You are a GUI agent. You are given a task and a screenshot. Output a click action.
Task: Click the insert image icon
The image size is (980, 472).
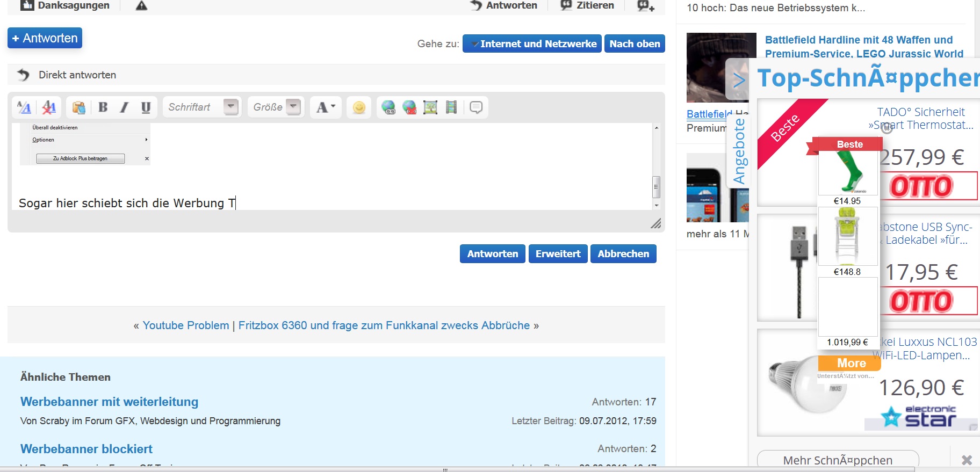click(430, 107)
